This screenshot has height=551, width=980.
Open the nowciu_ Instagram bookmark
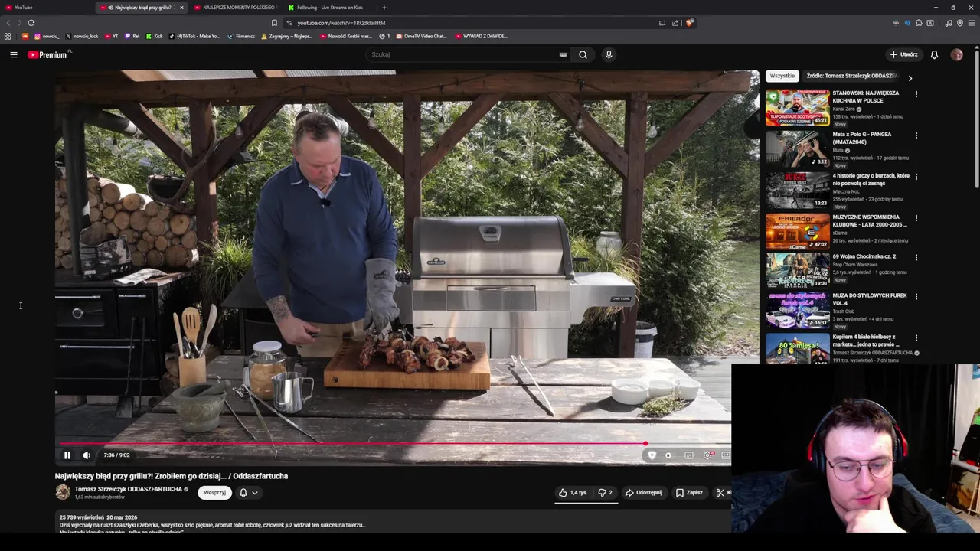click(47, 36)
